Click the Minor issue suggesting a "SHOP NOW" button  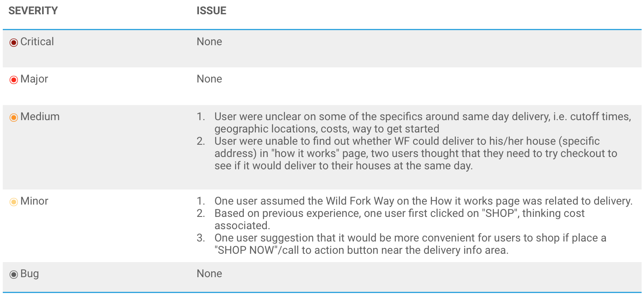(410, 244)
